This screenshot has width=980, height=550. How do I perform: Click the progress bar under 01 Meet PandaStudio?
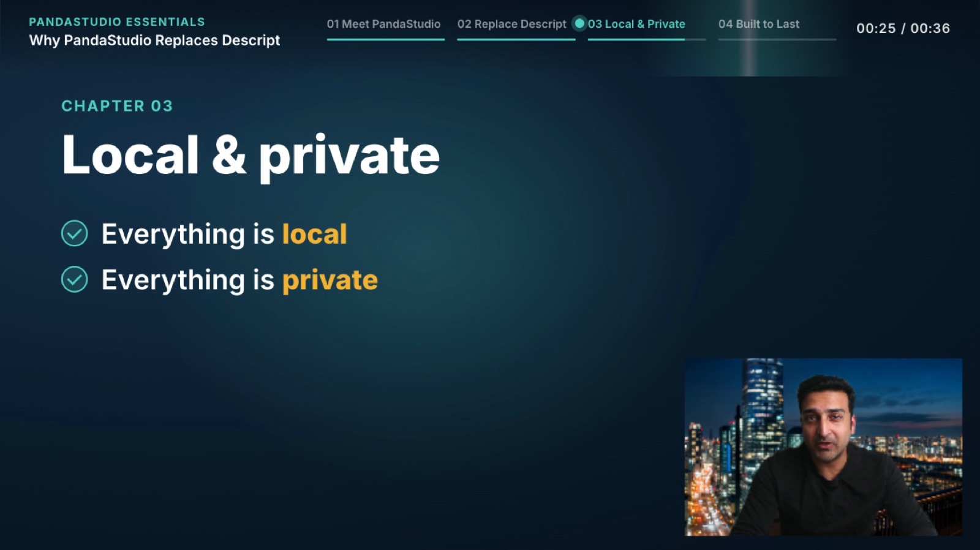coord(386,39)
